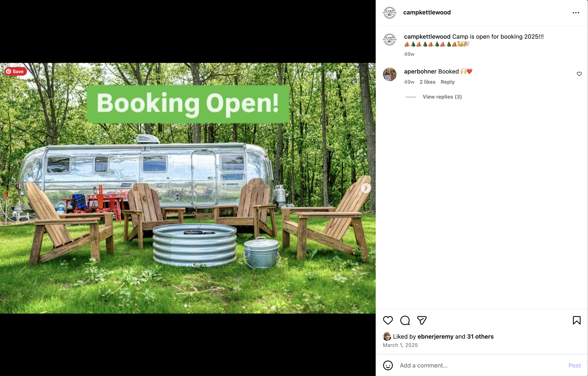View the 2 likes on comment
The image size is (588, 376).
click(x=427, y=82)
